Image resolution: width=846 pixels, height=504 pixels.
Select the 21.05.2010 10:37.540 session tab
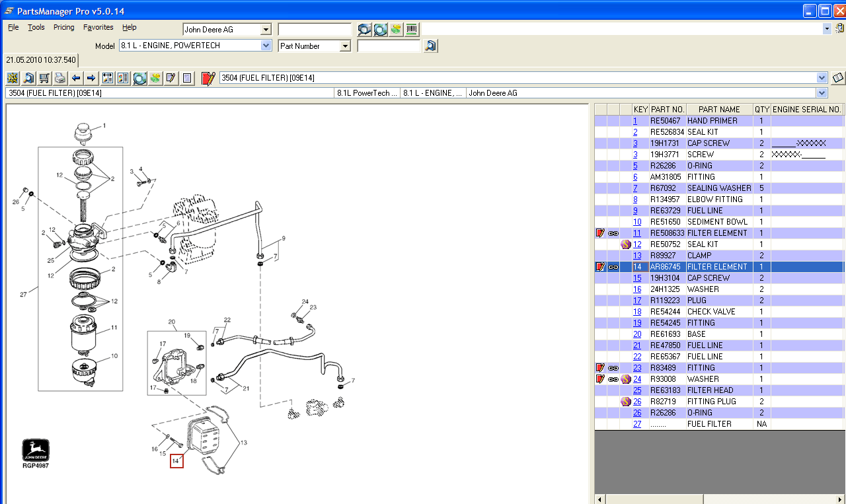click(41, 60)
